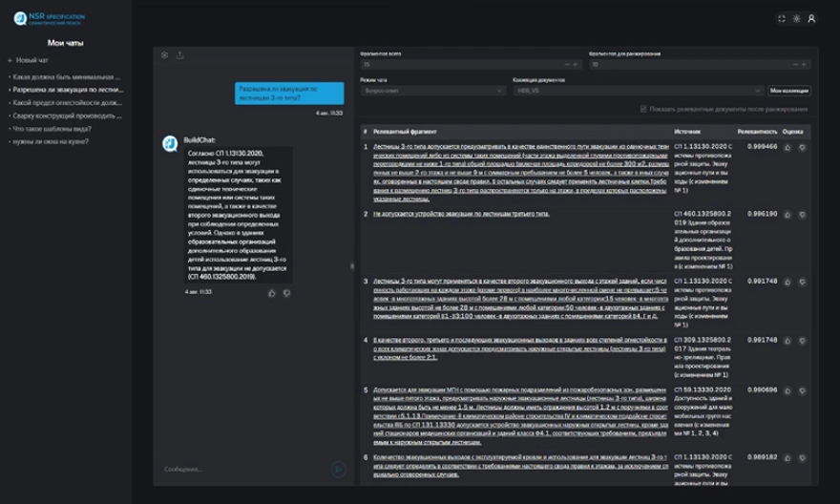Increase 'Фрагментов всего' with plus button
840x504 pixels.
pyautogui.click(x=576, y=64)
